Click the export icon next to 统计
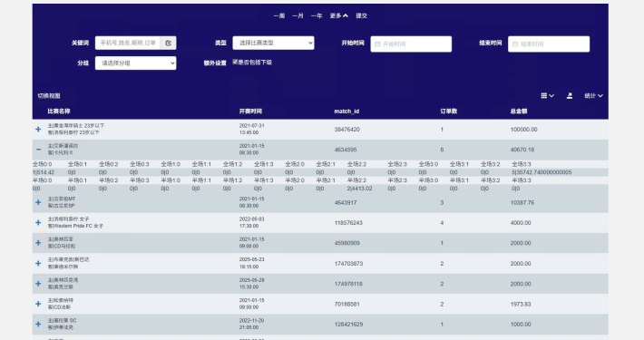644x340 pixels. tap(570, 96)
